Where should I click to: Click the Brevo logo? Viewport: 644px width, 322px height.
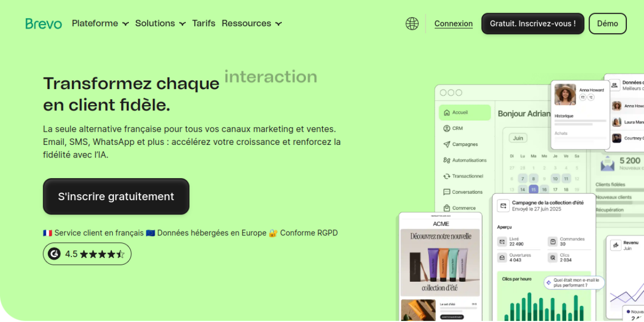(x=44, y=24)
